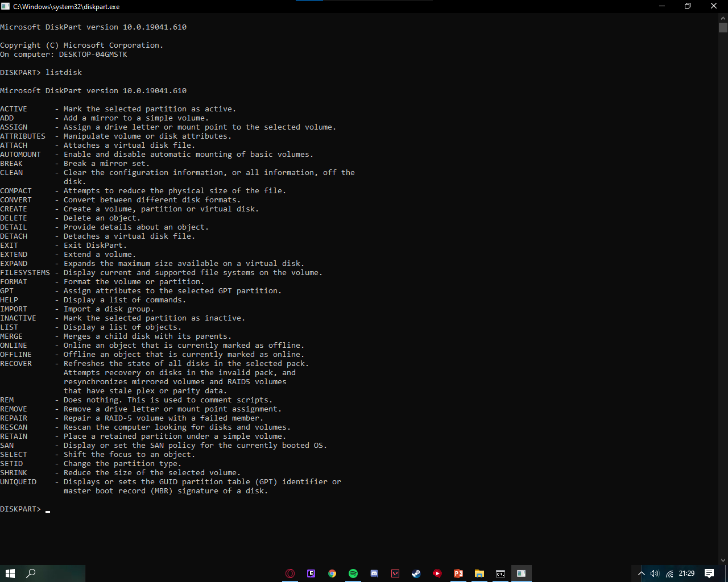Click the SELECT command name

(x=14, y=455)
